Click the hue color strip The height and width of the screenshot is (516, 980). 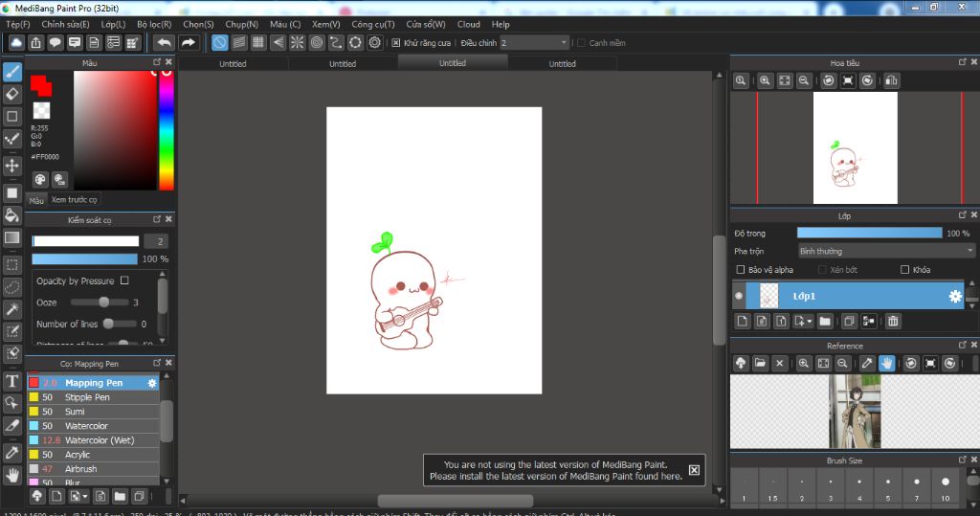point(166,129)
